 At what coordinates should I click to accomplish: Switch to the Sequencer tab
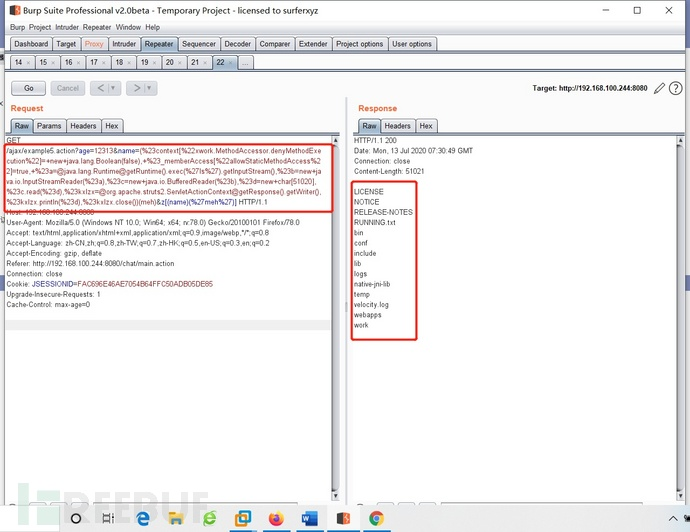pos(199,44)
